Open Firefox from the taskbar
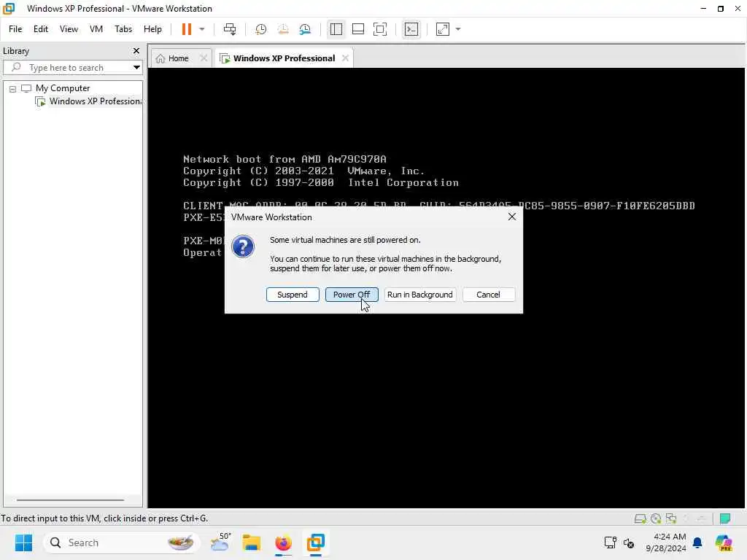 pos(283,542)
